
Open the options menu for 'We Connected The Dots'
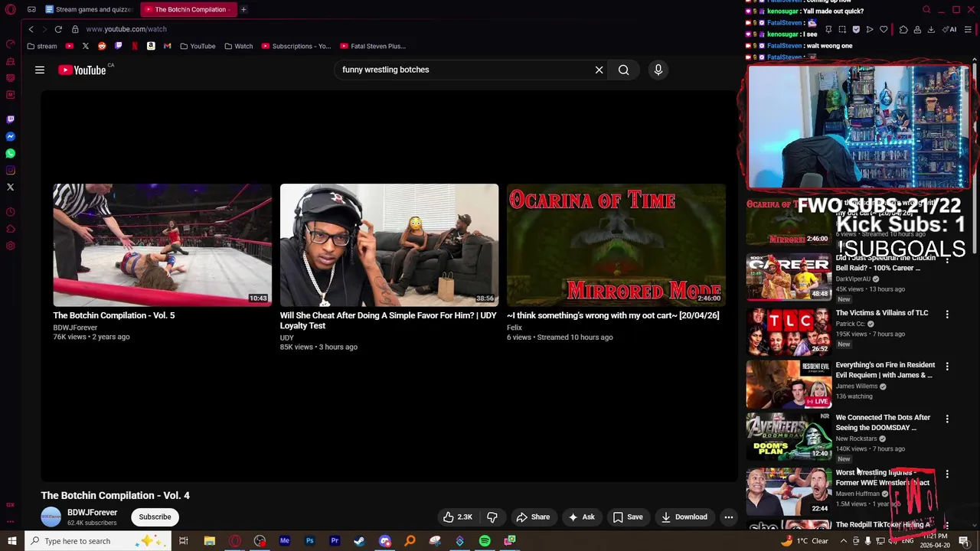(947, 419)
